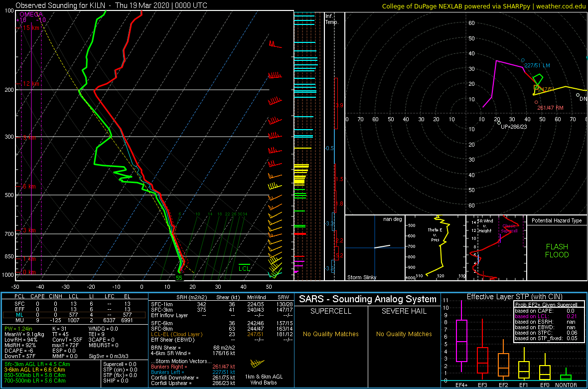The height and width of the screenshot is (389, 588).
Task: Click the 'CAPE' column header
Action: (37, 297)
